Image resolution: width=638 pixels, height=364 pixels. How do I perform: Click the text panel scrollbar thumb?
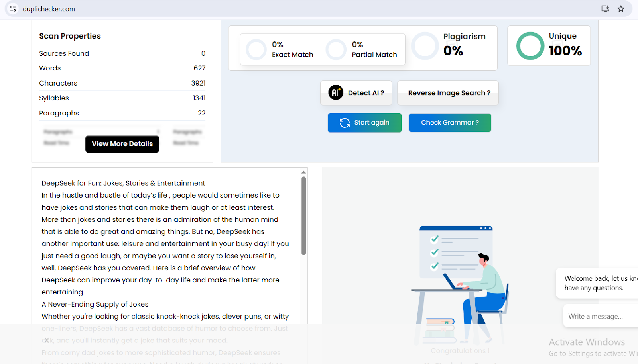pyautogui.click(x=303, y=216)
